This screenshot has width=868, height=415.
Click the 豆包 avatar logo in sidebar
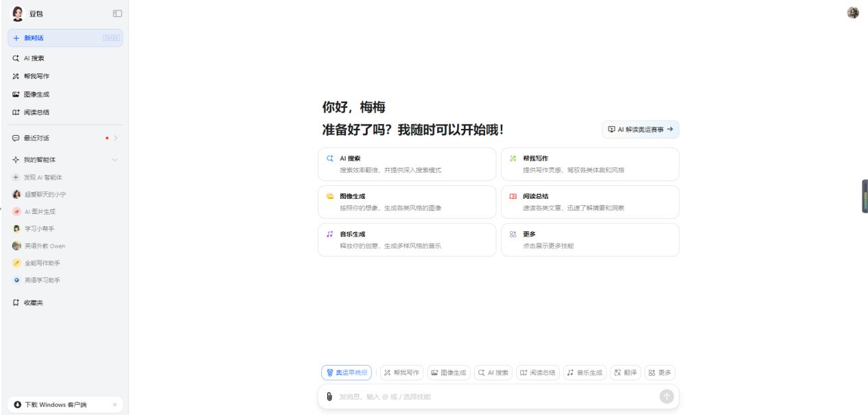[x=18, y=14]
